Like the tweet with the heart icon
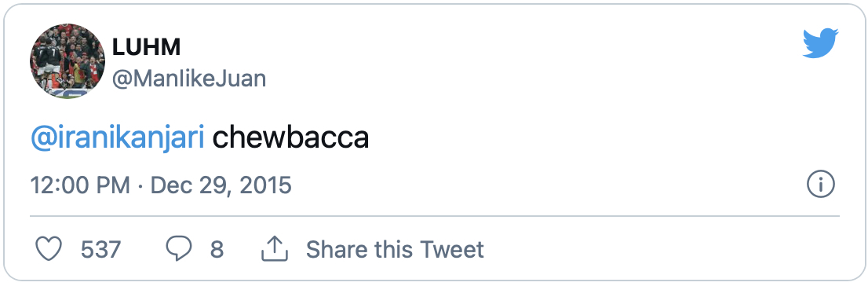This screenshot has width=868, height=286. (49, 249)
